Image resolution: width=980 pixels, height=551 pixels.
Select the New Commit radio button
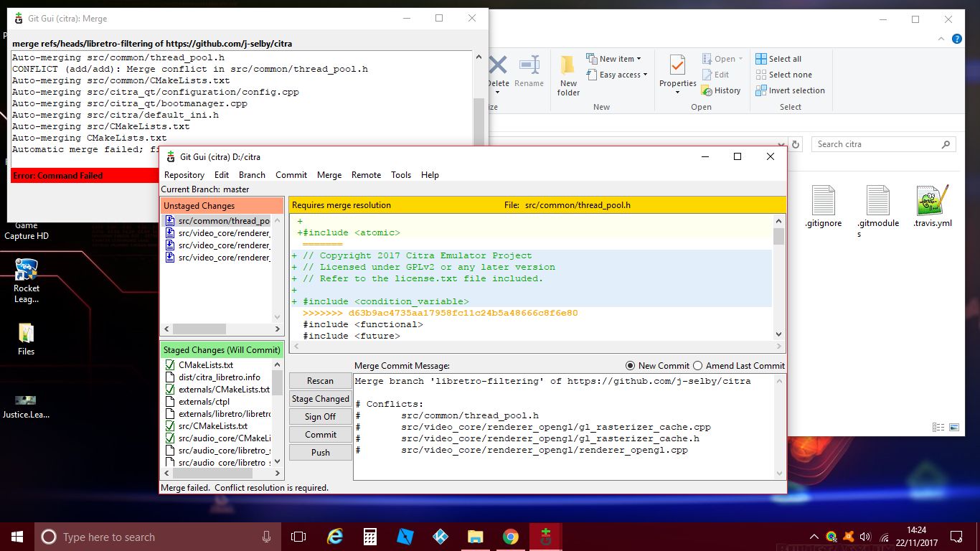[631, 365]
